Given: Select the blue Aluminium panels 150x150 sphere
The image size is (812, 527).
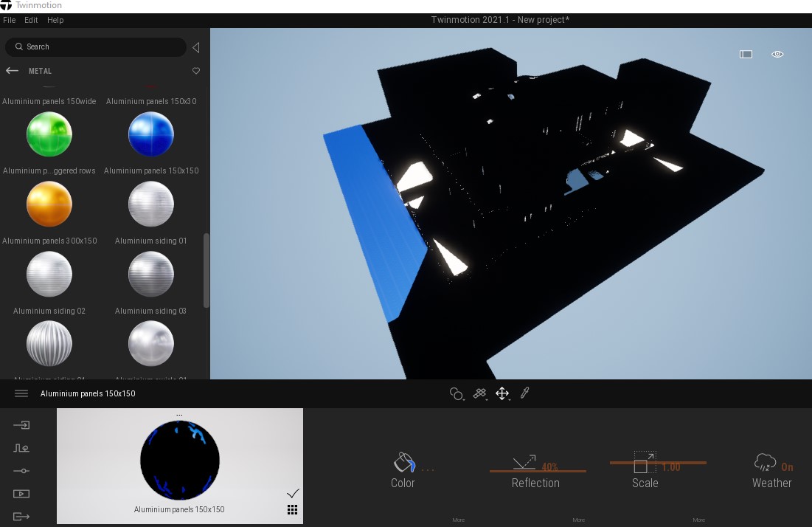Looking at the screenshot, I should click(151, 134).
